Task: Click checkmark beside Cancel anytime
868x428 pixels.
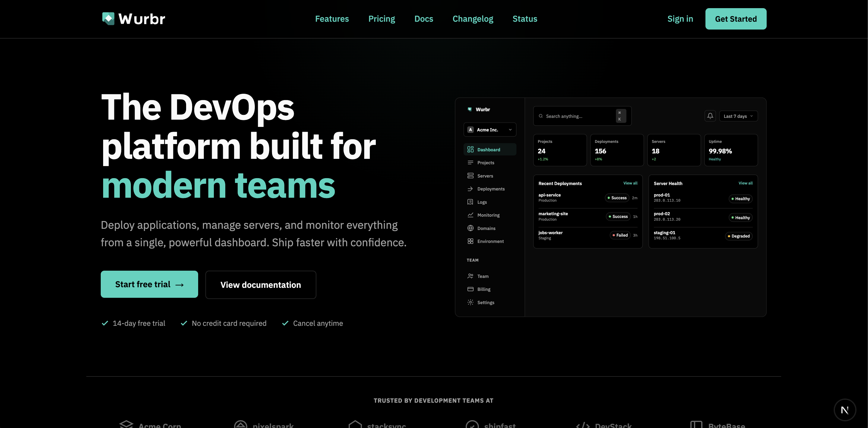Action: coord(285,323)
